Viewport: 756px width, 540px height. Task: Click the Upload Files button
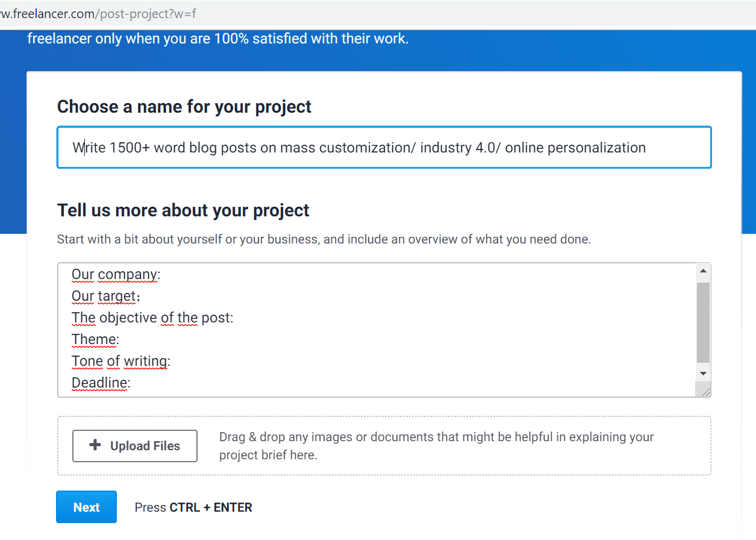tap(135, 446)
